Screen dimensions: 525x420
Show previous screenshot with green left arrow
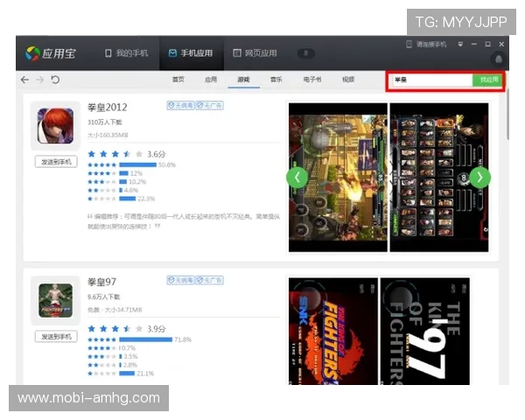coord(297,177)
